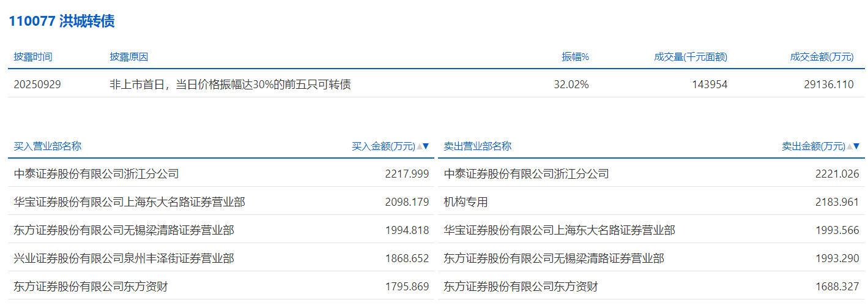Select 中泰证券浙江分公司 in the sell list
Viewport: 868px width, 305px height.
527,174
